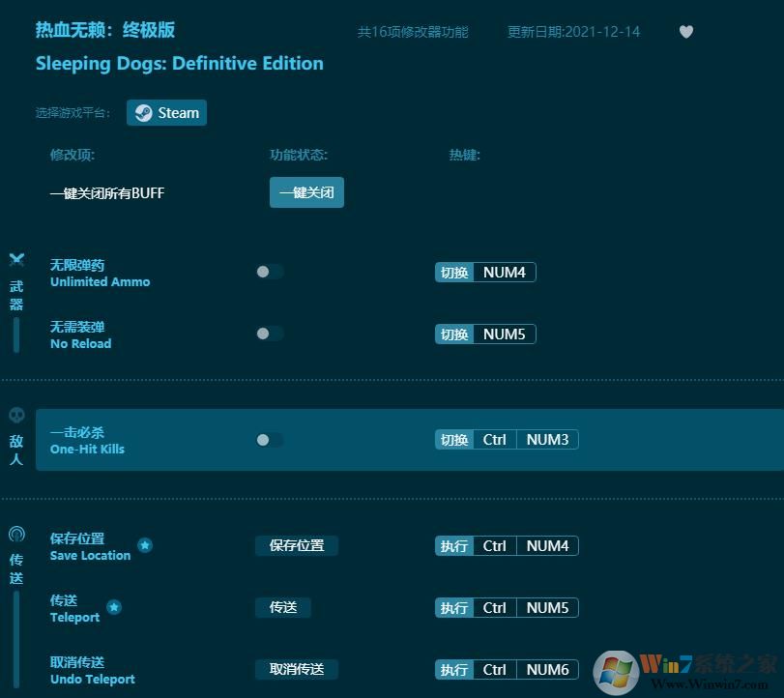
Task: Click the 保存位置 Save Location button
Action: [297, 545]
